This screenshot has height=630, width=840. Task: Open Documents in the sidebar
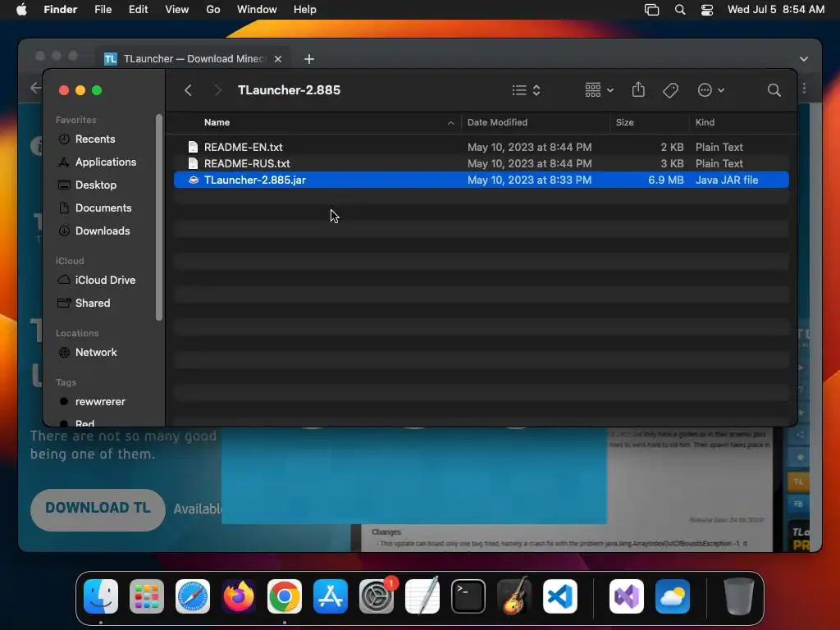click(103, 208)
